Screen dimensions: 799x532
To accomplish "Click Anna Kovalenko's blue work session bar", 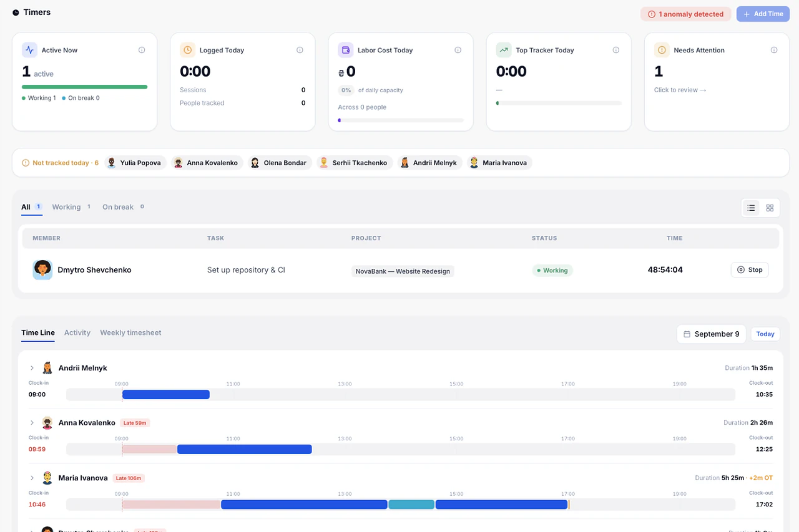I will point(245,449).
